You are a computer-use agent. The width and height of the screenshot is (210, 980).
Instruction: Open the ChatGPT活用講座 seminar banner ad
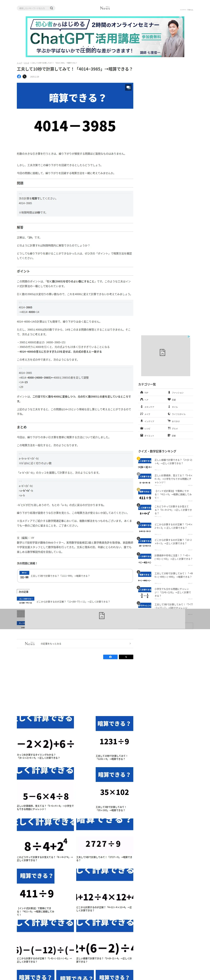(x=105, y=37)
